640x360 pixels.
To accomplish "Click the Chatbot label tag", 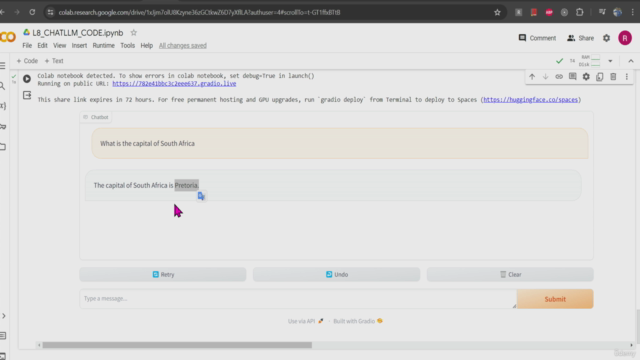I will pyautogui.click(x=96, y=117).
